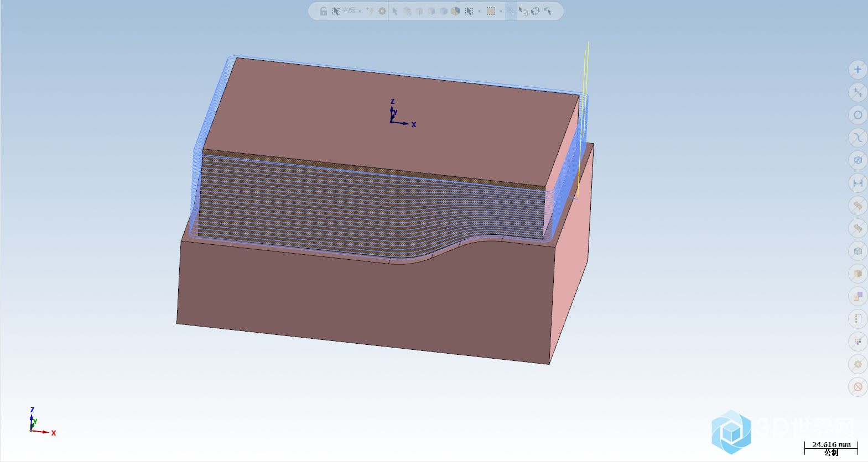Click the AutoCursor lock icon
The width and height of the screenshot is (868, 462).
[x=324, y=11]
